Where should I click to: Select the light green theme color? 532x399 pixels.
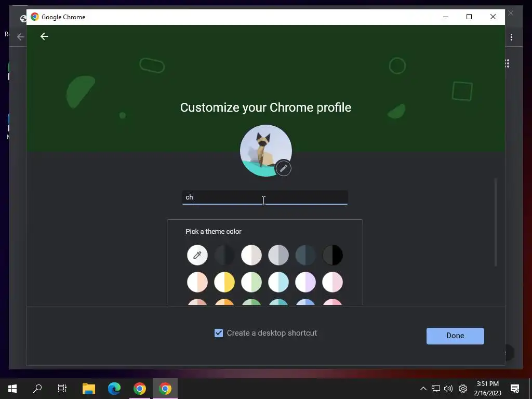tap(251, 282)
